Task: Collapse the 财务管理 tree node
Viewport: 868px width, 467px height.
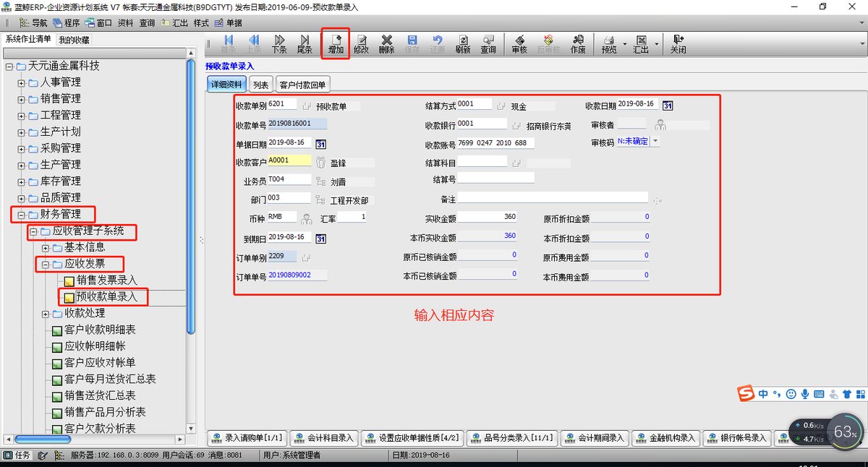Action: point(22,215)
